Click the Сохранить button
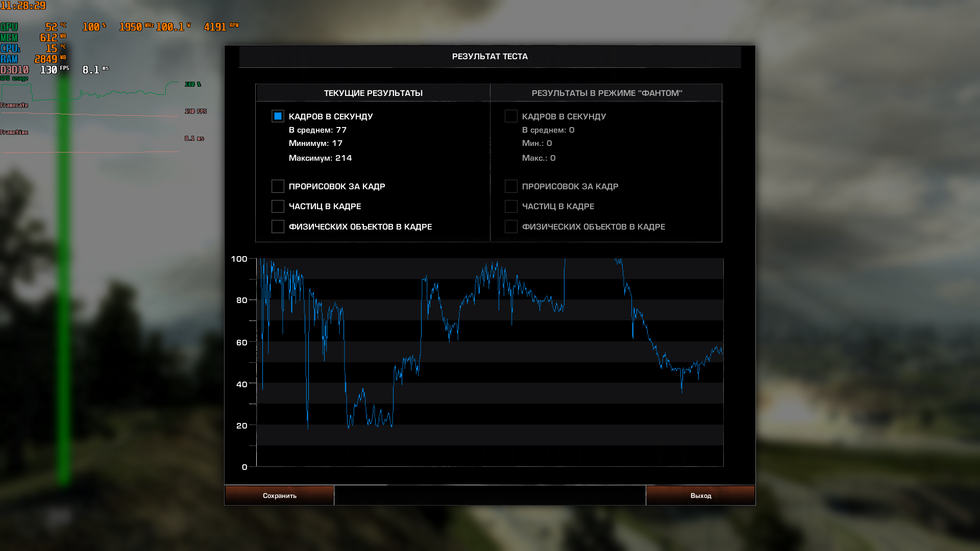 click(279, 495)
